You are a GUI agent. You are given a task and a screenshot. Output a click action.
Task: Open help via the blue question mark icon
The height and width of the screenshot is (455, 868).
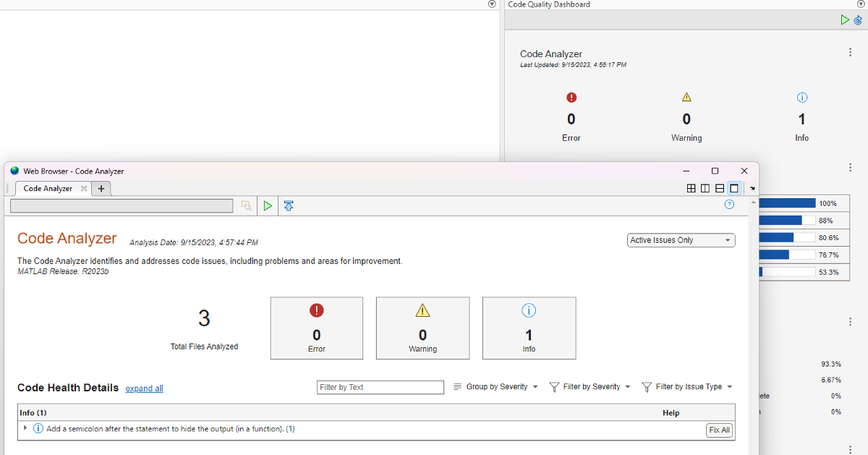729,205
